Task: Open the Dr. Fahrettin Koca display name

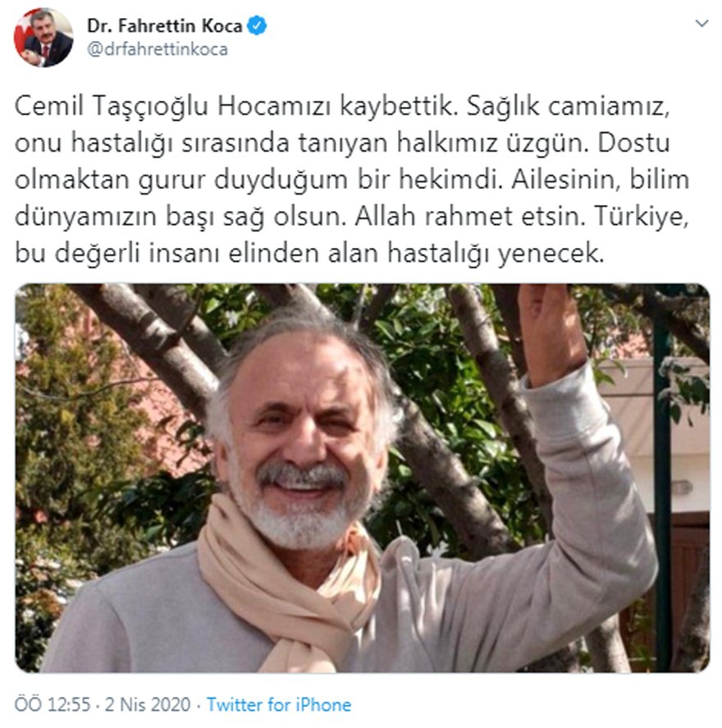Action: click(x=164, y=25)
